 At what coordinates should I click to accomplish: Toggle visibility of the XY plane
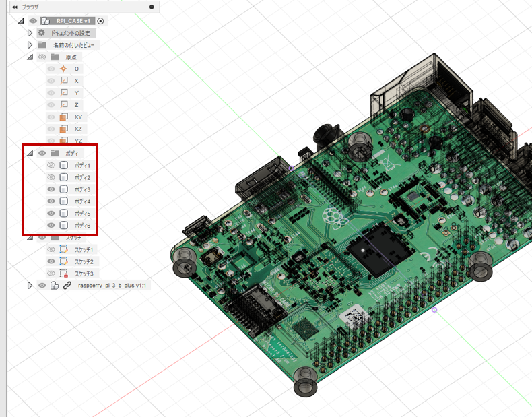(51, 117)
